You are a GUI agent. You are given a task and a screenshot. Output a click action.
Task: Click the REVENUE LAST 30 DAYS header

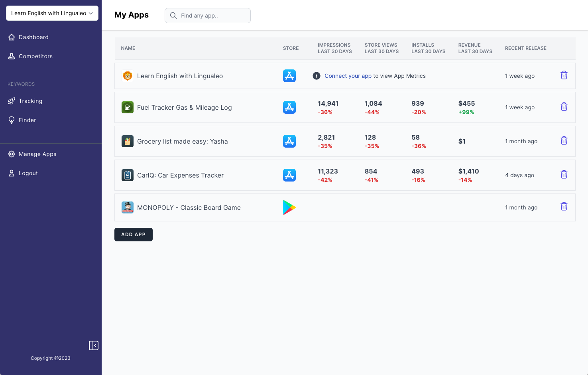475,48
